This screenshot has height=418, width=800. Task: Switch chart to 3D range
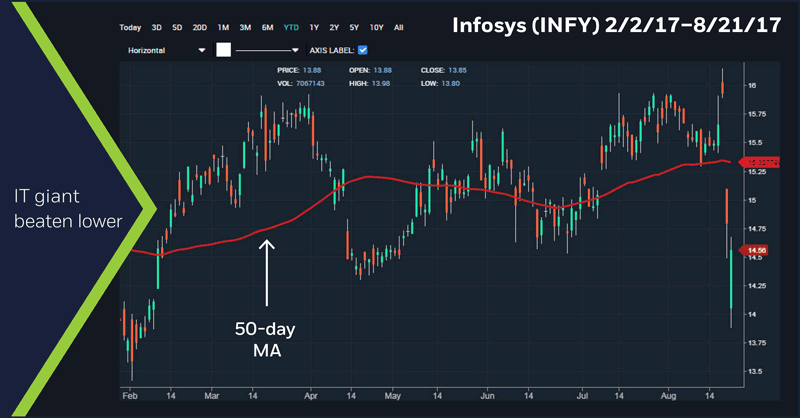tap(157, 28)
